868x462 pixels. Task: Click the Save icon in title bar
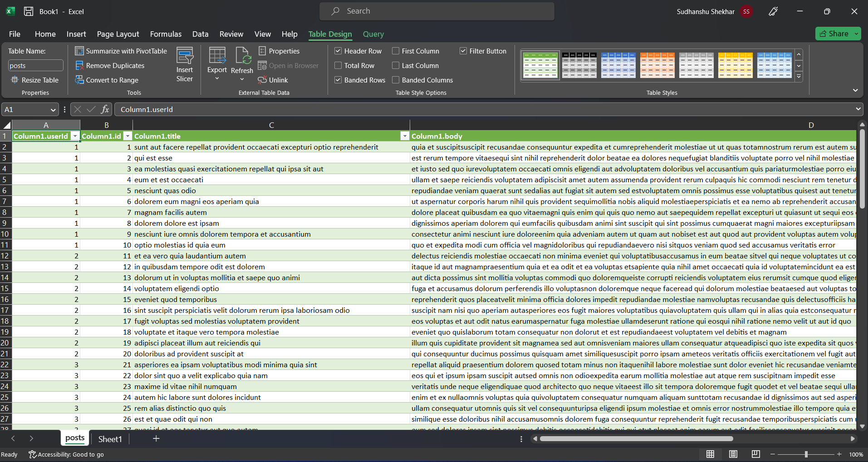click(29, 11)
